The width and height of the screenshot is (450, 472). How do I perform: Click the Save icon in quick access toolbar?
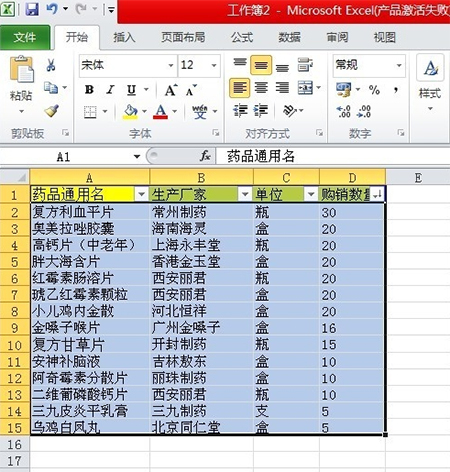32,9
